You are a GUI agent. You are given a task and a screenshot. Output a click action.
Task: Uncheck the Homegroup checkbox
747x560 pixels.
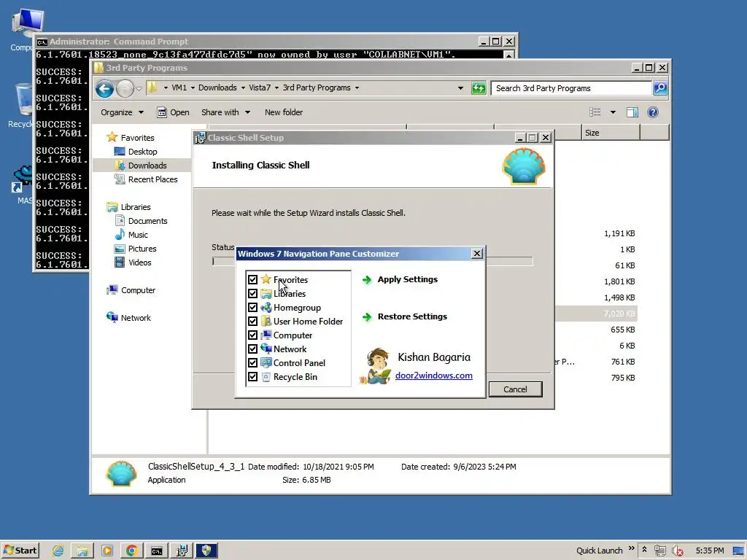253,308
